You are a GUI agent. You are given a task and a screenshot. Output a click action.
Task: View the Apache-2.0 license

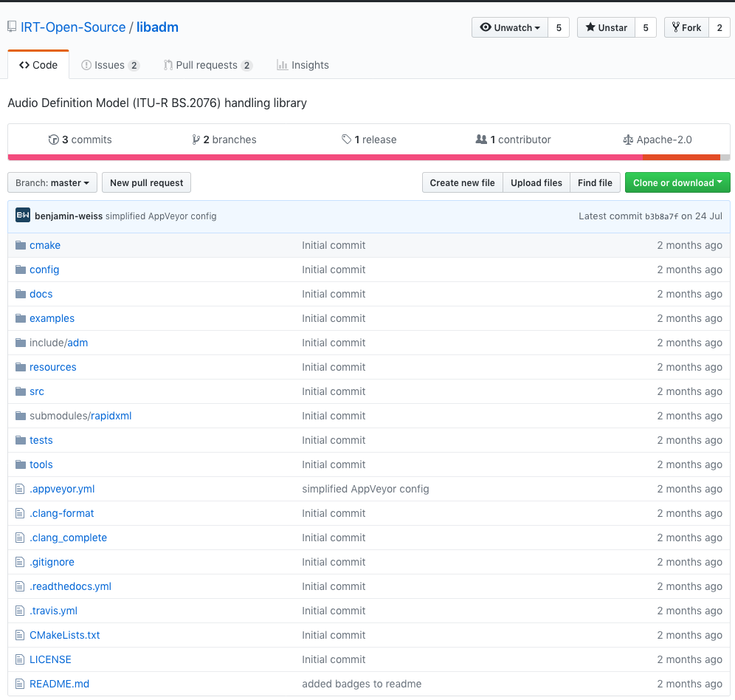658,140
